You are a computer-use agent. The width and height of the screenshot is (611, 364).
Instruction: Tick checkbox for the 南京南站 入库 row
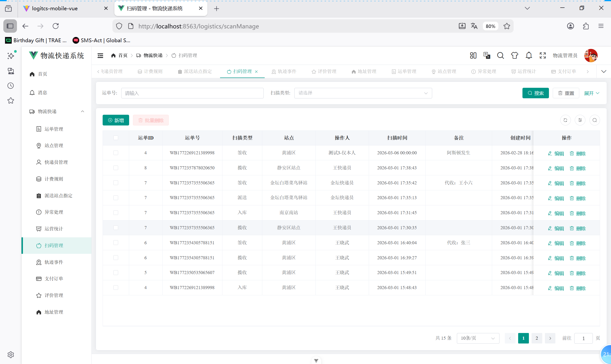pos(116,213)
